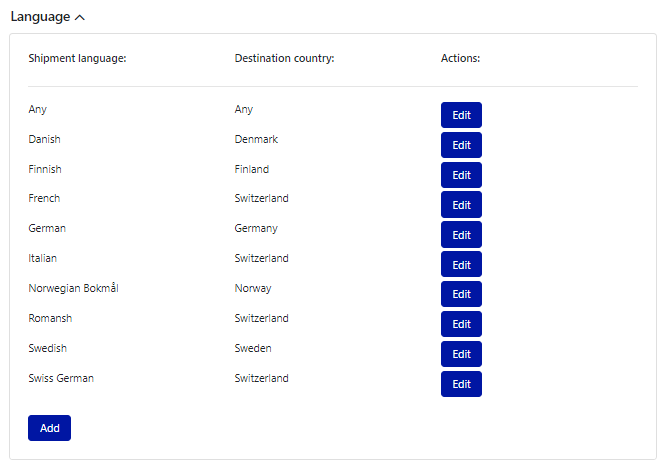Edit the Finnish shipment language row
Viewport: 667px width, 470px height.
click(x=461, y=175)
